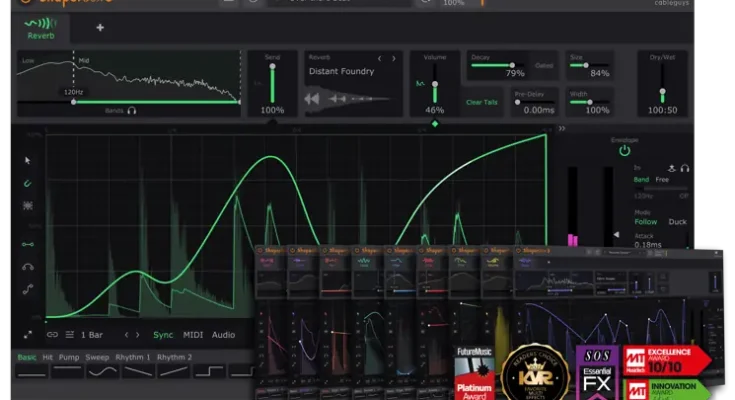The height and width of the screenshot is (400, 735).
Task: Select the pointer arrow tool
Action: click(x=28, y=160)
